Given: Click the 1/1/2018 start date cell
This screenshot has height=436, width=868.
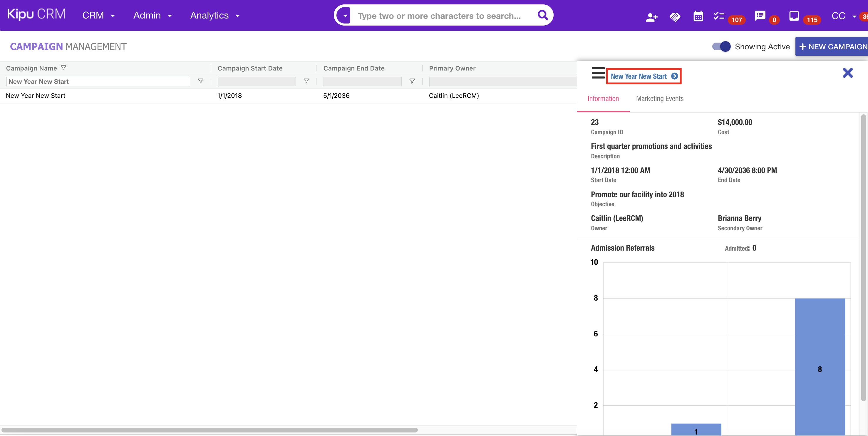Looking at the screenshot, I should tap(229, 96).
